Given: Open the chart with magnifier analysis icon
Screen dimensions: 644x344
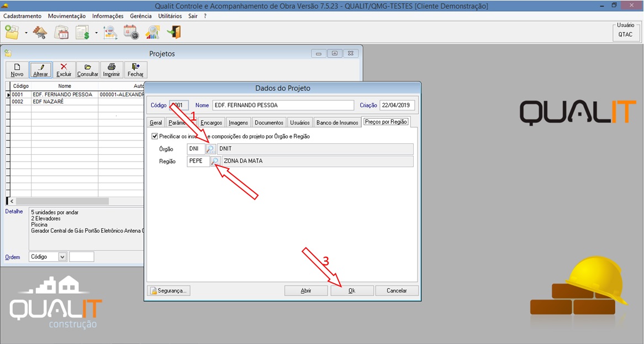Looking at the screenshot, I should tap(110, 32).
